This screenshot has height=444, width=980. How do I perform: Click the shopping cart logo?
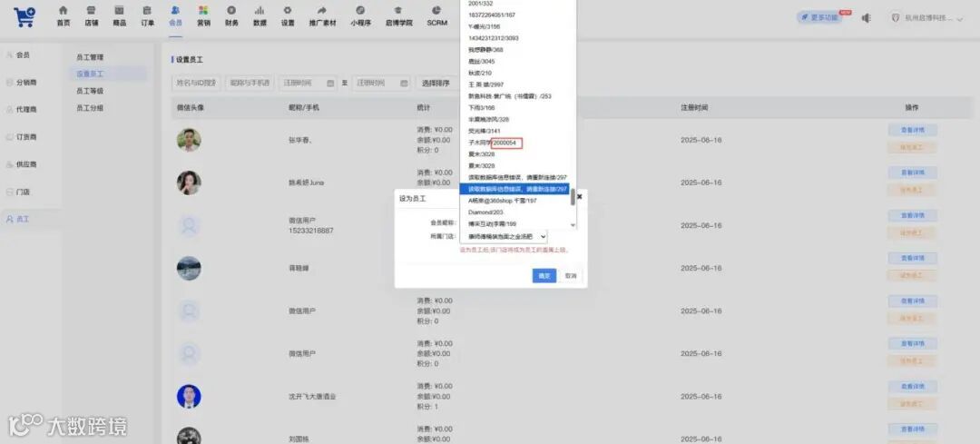coord(25,17)
